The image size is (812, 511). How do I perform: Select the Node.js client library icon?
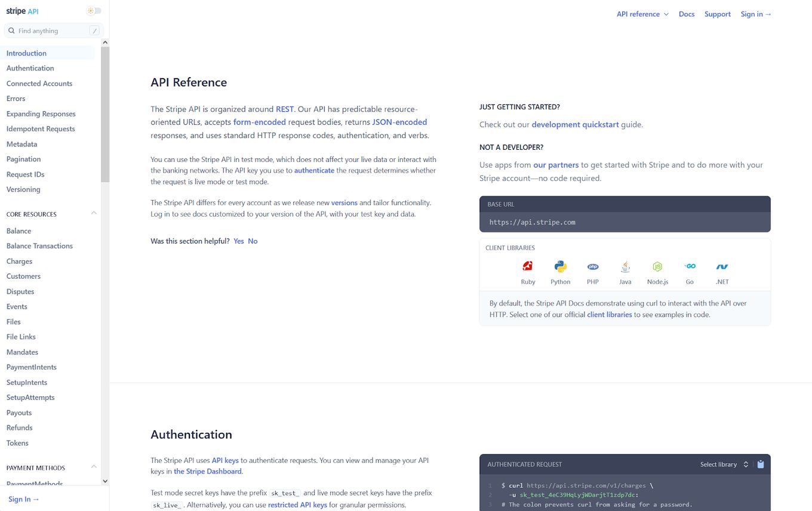[657, 266]
